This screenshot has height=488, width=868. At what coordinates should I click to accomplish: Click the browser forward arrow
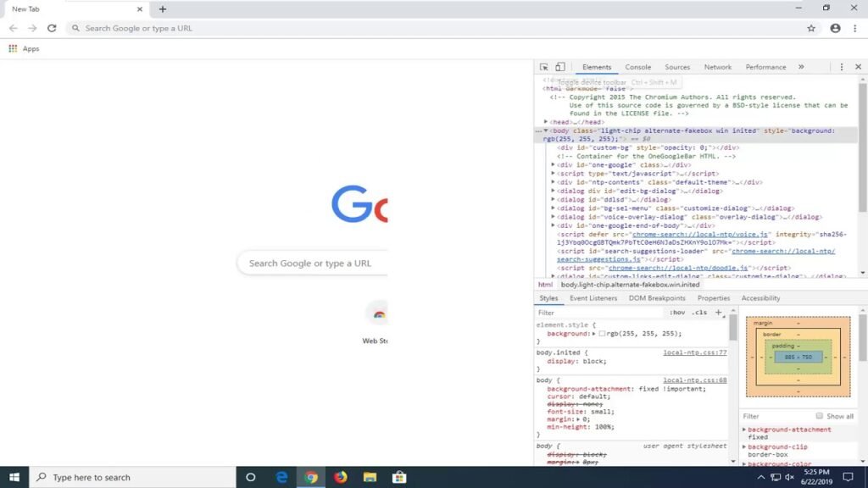pyautogui.click(x=33, y=28)
